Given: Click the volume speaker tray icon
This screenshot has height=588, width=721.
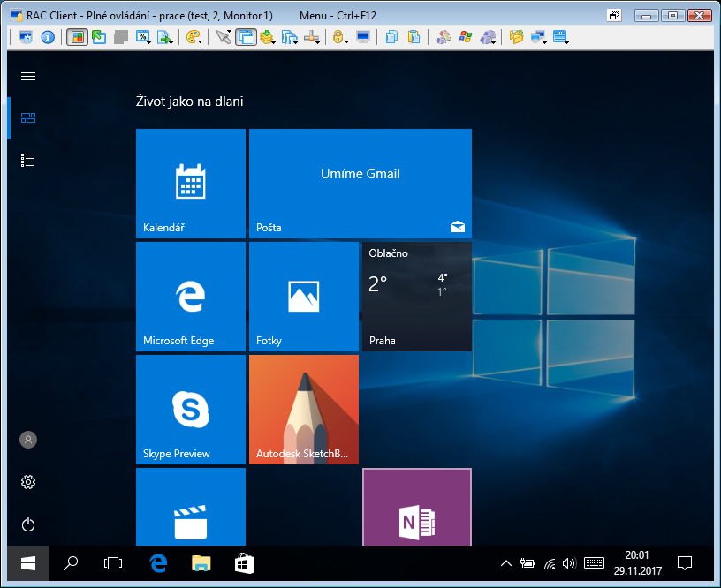Looking at the screenshot, I should pos(569,563).
